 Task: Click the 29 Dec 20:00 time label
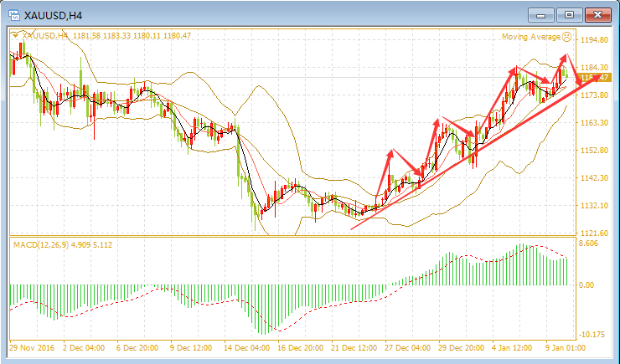(461, 348)
